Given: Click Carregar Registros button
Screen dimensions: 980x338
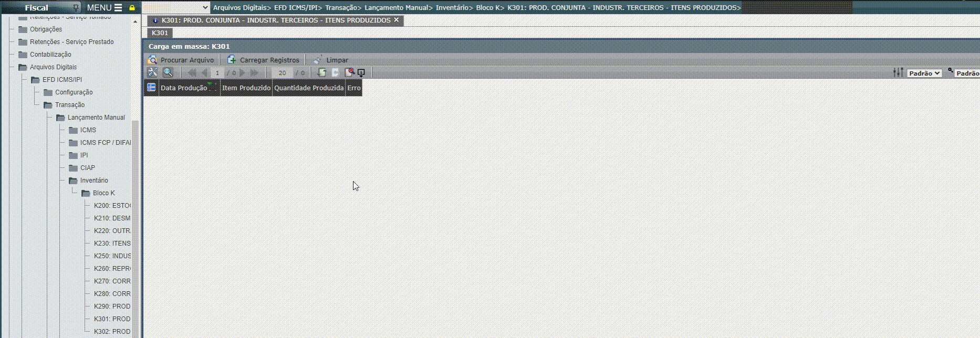Looking at the screenshot, I should pyautogui.click(x=263, y=60).
